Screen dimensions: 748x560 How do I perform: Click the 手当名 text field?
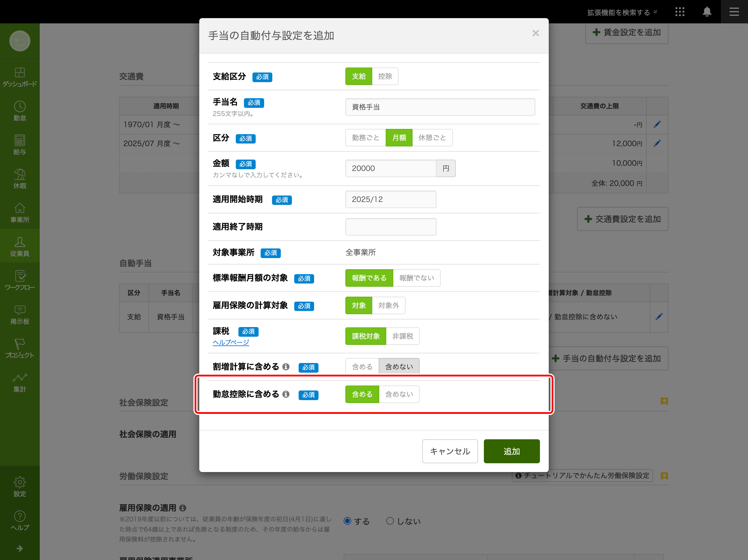pos(440,107)
